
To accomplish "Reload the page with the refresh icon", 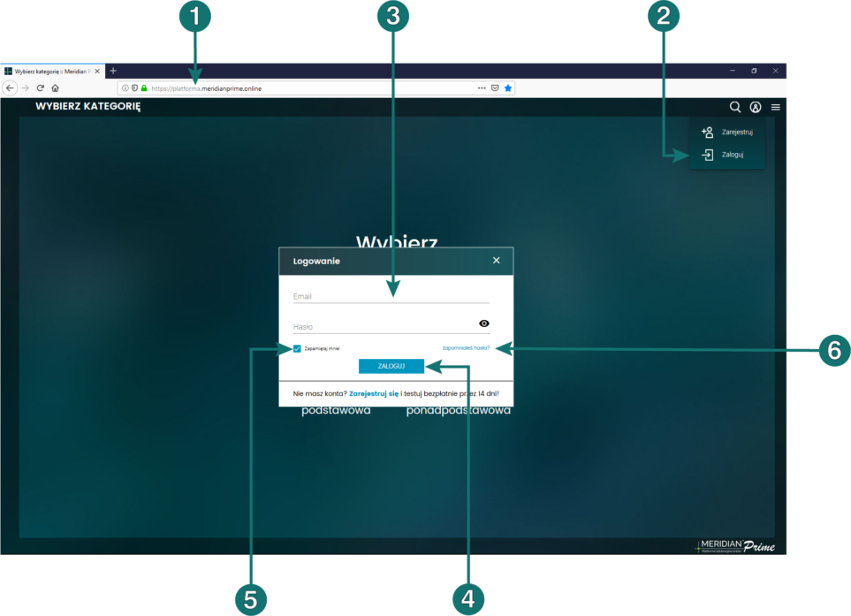I will click(x=40, y=87).
